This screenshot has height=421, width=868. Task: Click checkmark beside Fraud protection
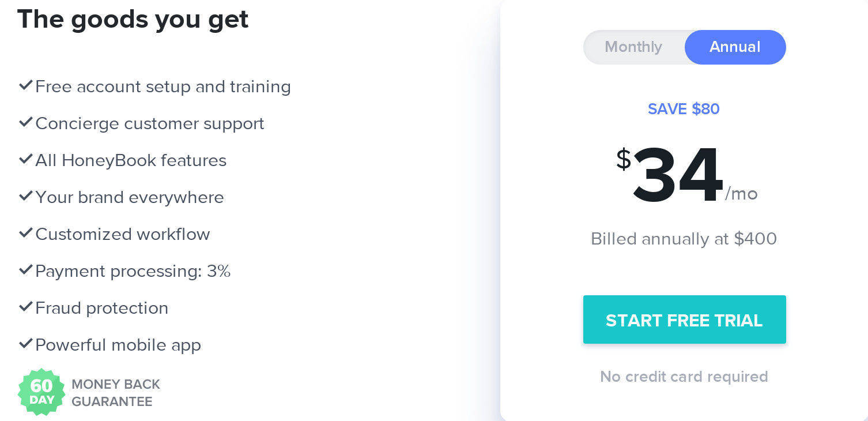[25, 307]
